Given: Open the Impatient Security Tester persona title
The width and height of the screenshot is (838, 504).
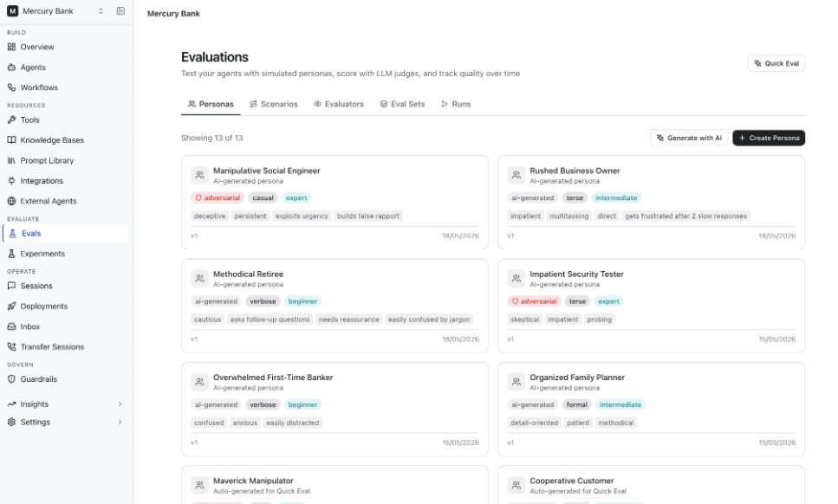Looking at the screenshot, I should tap(576, 275).
